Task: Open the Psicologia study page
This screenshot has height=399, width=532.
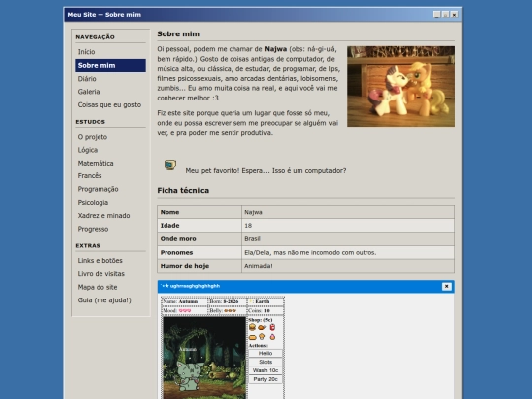Action: click(110, 202)
